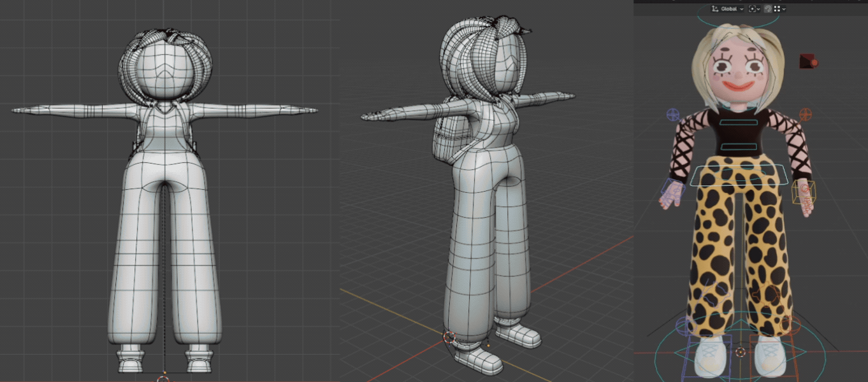
Task: Select the upper chest rectangle rig control
Action: coord(739,122)
